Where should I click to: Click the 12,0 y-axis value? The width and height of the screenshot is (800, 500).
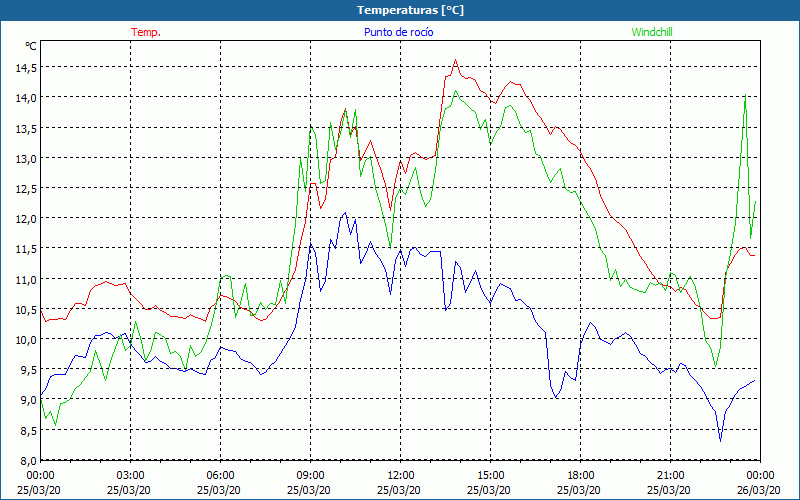[x=26, y=218]
